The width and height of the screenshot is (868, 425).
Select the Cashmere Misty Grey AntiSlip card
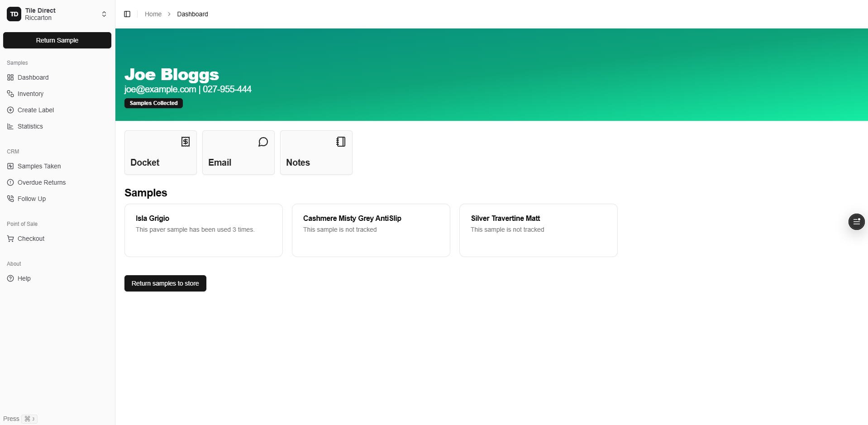(371, 230)
